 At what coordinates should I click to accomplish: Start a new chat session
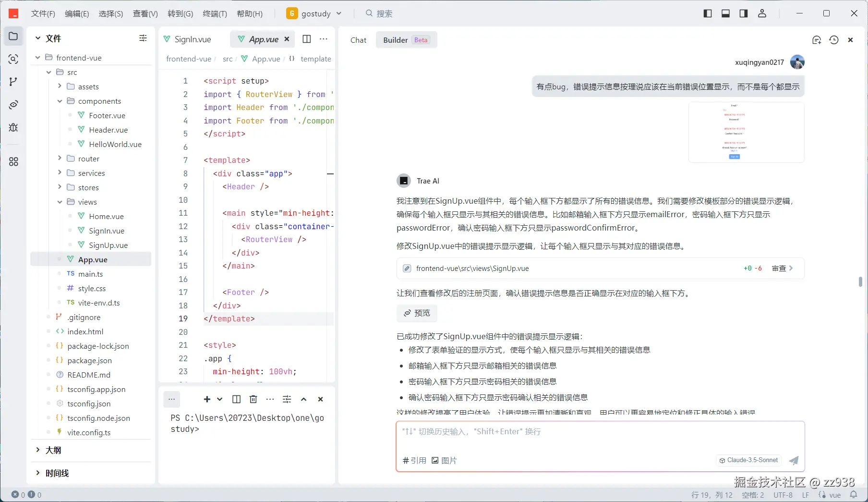817,40
